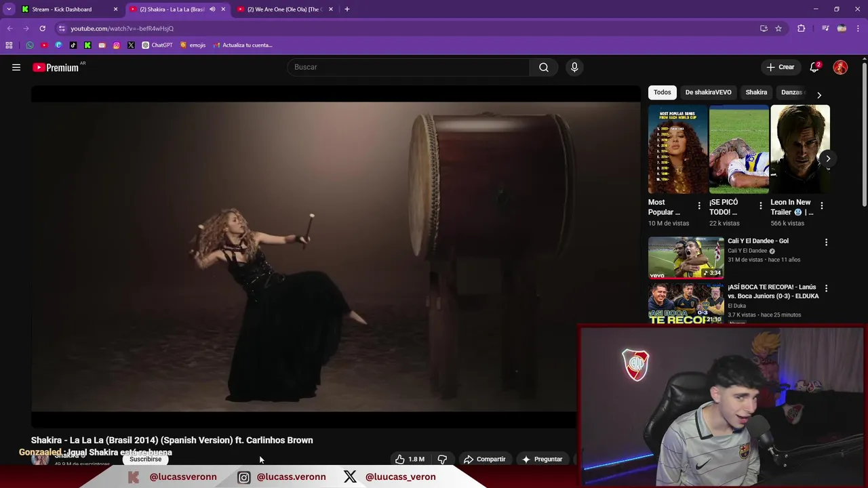Open the X bookmark icon

point(131,45)
